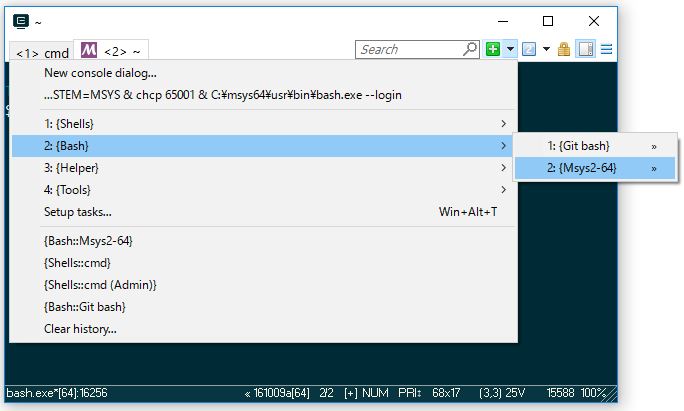
Task: Choose {Shells::cmd (Admin)} history entry
Action: [x=263, y=285]
